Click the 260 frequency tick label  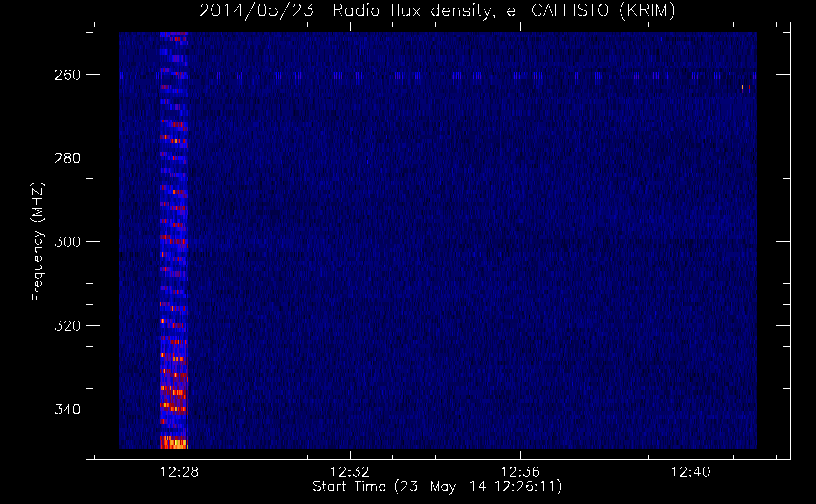coord(68,75)
